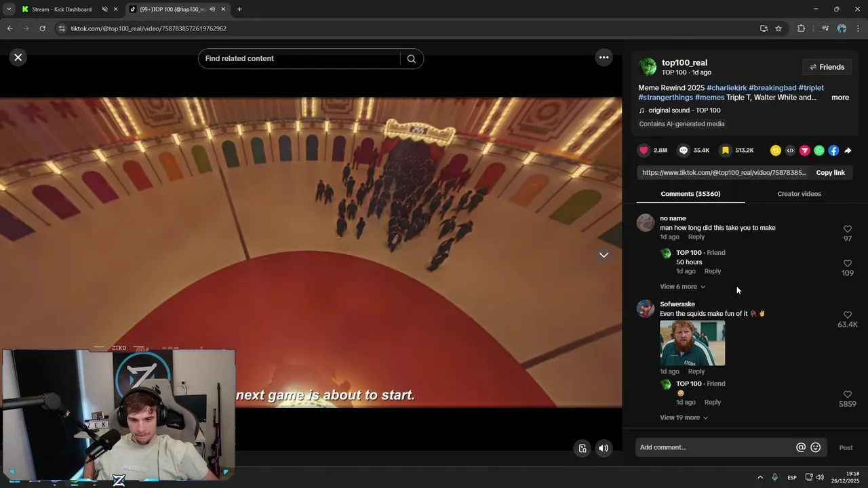Viewport: 868px width, 488px height.
Task: Click the address bar URL
Action: pos(149,28)
